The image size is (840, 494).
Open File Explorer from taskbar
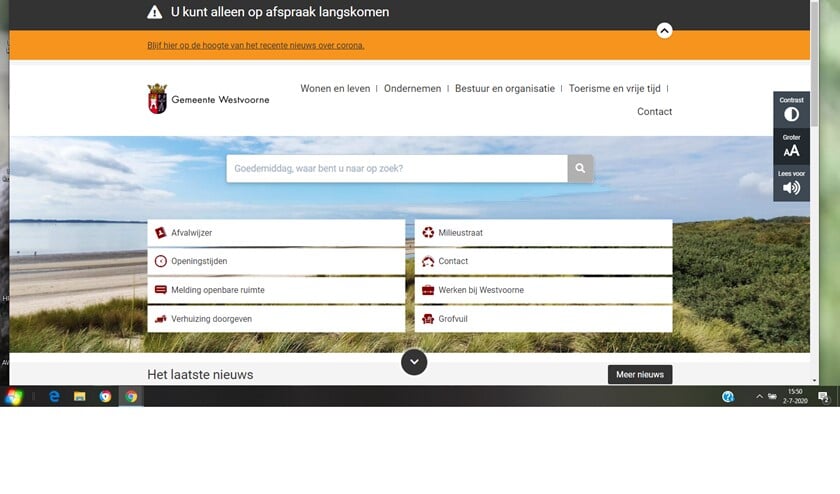point(80,396)
